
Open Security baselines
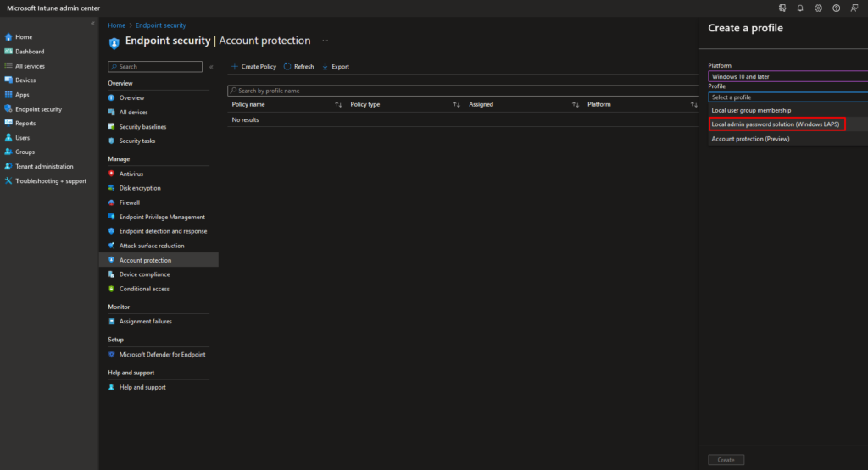(142, 127)
